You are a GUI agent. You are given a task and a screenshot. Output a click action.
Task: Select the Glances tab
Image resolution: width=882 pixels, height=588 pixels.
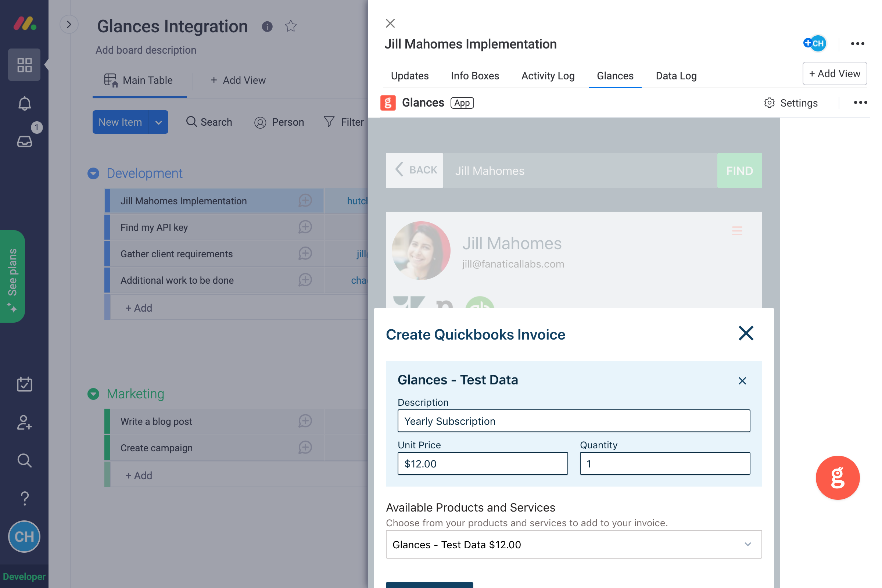coord(615,76)
